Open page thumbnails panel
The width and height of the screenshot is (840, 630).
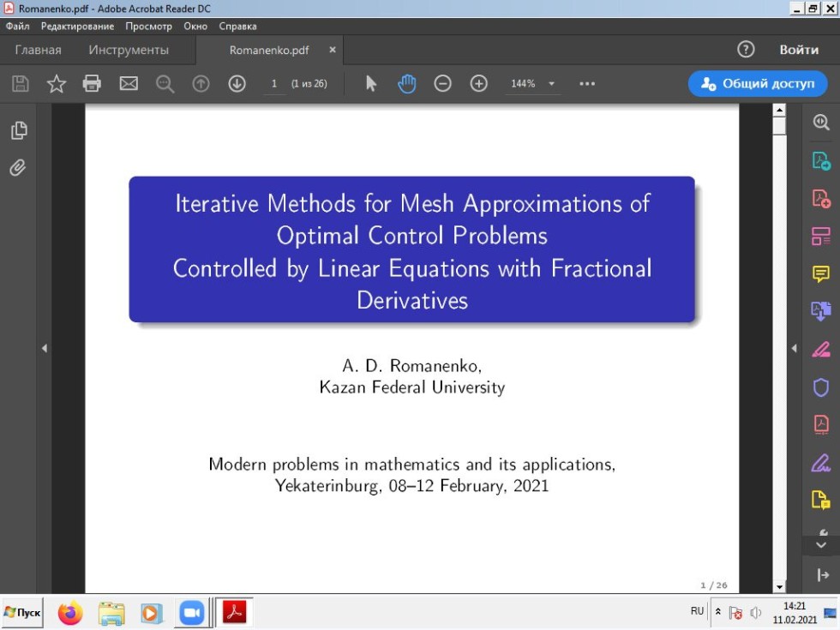coord(18,131)
